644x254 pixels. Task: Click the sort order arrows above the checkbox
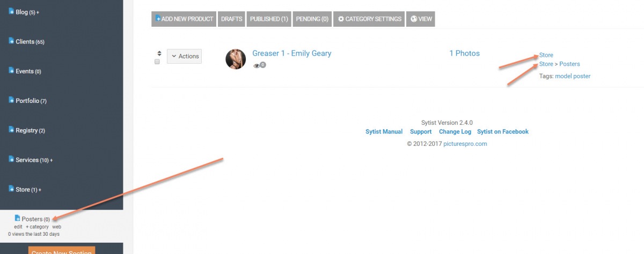coord(159,53)
